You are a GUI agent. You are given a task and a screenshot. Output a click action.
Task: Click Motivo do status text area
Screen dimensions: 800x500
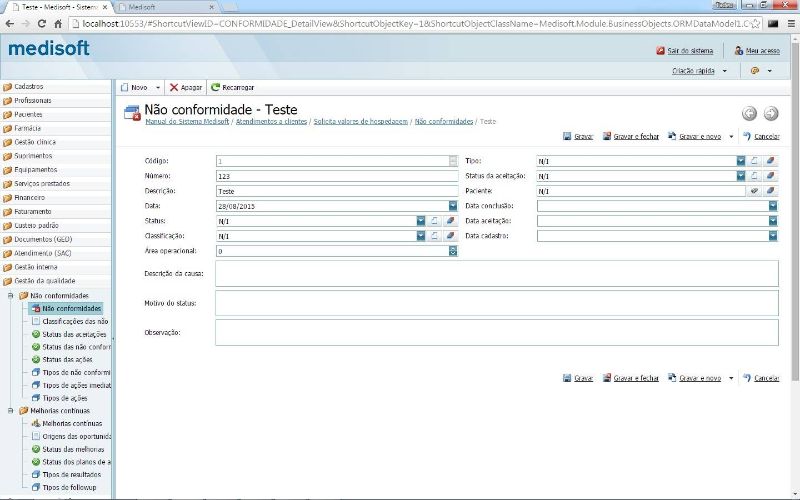tap(496, 303)
